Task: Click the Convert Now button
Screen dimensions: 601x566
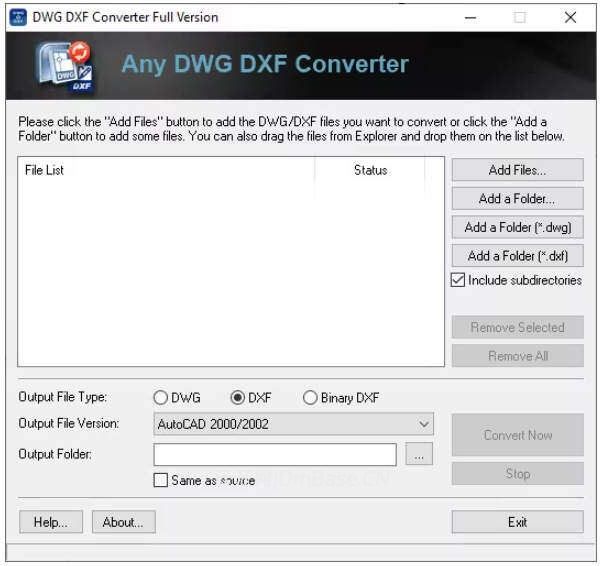Action: tap(517, 435)
